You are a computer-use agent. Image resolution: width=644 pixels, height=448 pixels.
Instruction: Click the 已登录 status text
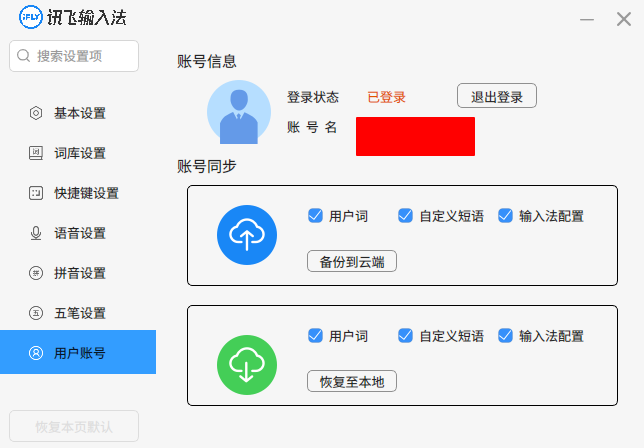[x=386, y=97]
